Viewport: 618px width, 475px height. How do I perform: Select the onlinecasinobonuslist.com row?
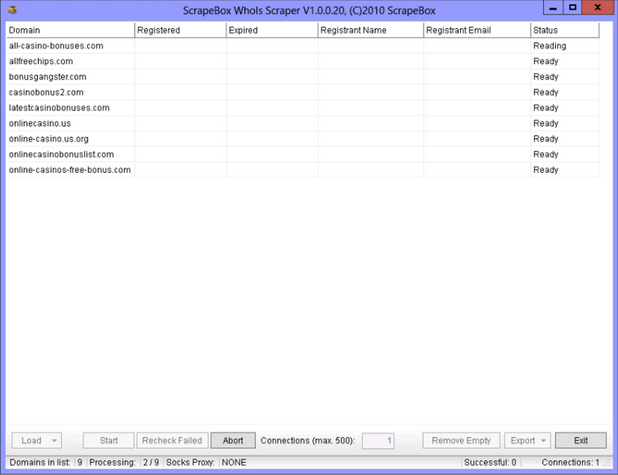point(303,154)
